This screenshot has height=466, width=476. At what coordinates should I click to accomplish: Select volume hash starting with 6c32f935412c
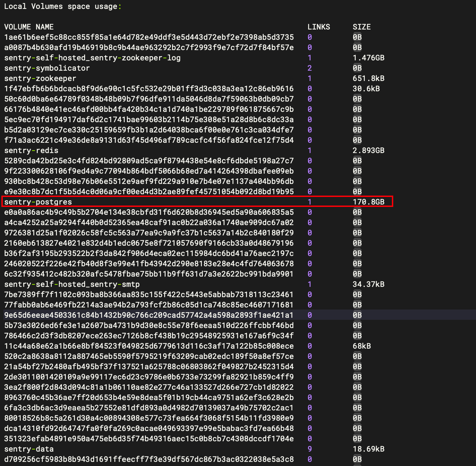(149, 274)
